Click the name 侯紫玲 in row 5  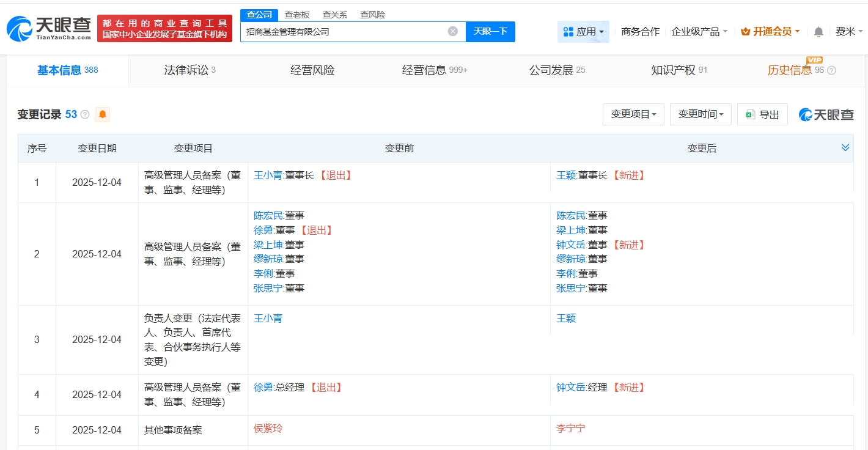click(x=268, y=429)
